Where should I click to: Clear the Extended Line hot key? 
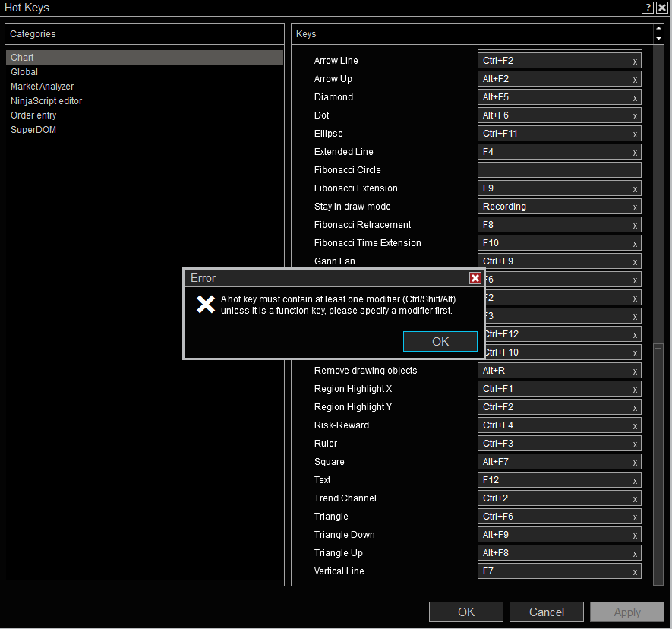coord(635,153)
